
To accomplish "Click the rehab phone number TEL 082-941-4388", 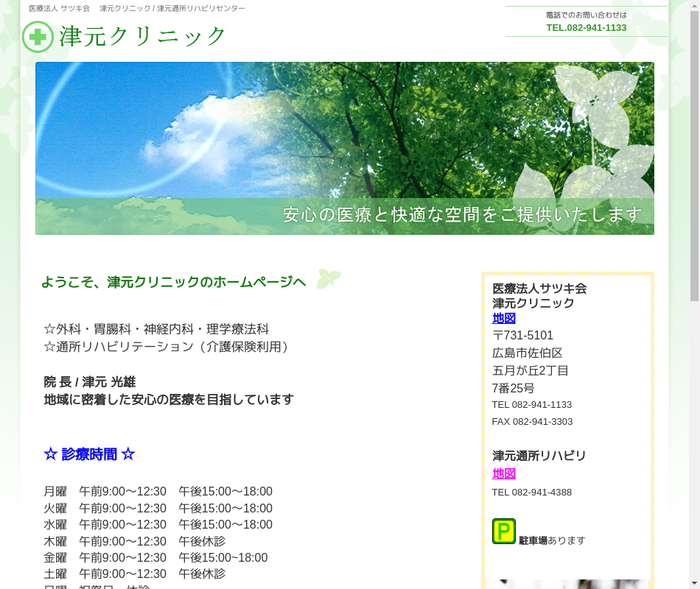I will tap(532, 493).
